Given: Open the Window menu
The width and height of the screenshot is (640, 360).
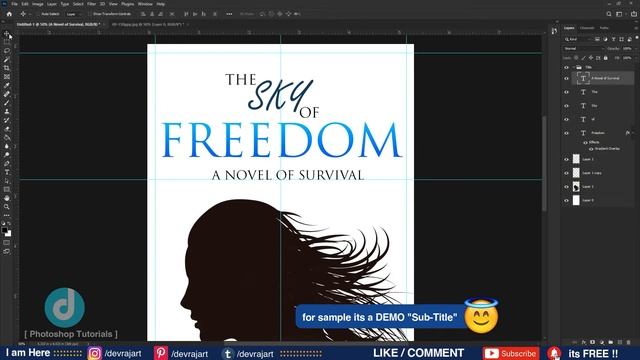Looking at the screenshot, I should pyautogui.click(x=145, y=4).
